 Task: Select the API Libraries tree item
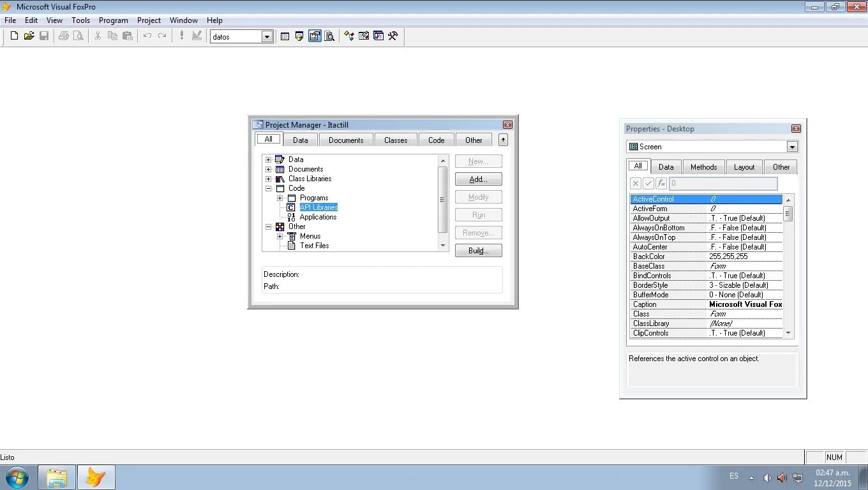318,207
